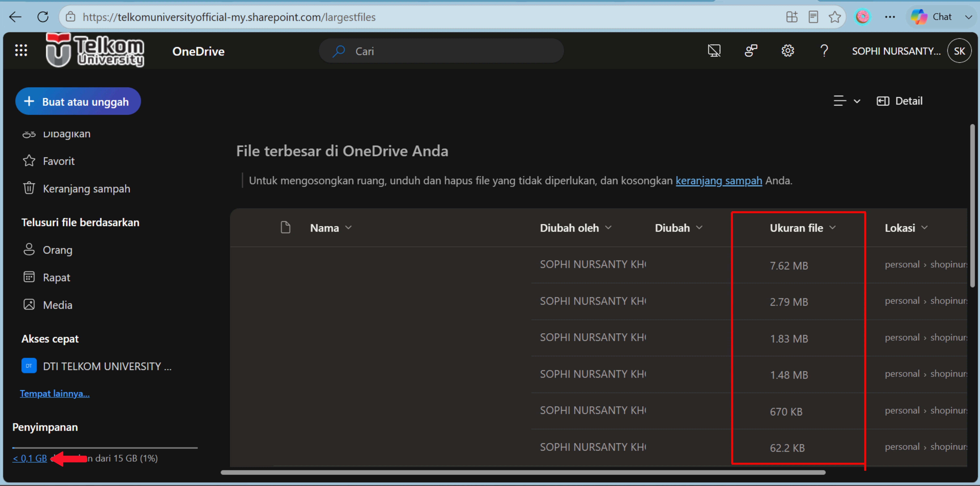Click Buat atau unggah button
Screen dimensions: 980x486
78,101
